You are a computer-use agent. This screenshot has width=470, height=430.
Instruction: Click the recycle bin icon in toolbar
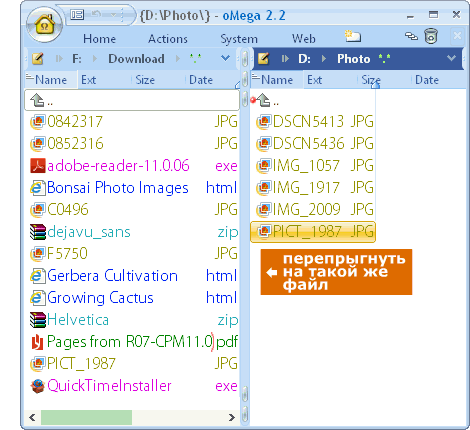(x=431, y=36)
